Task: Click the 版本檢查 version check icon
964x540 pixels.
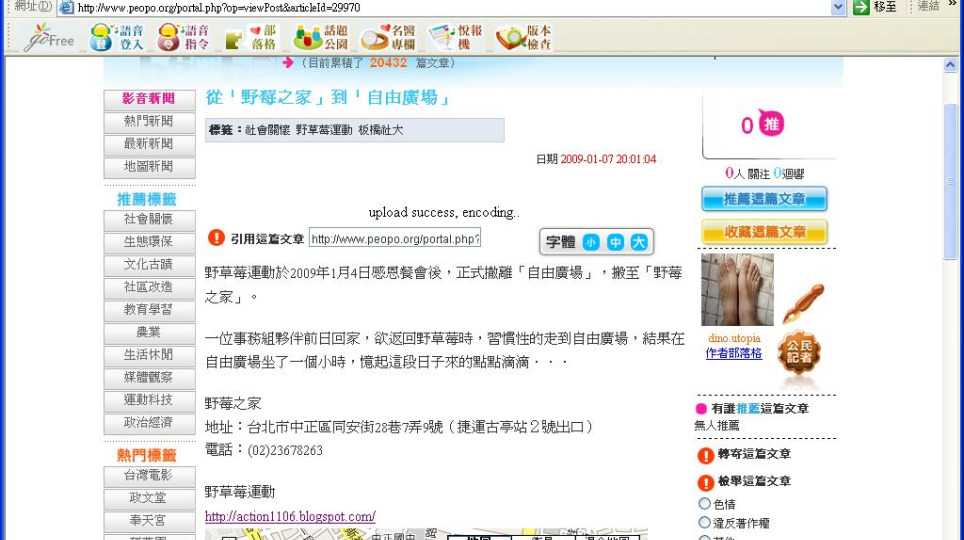Action: pyautogui.click(x=523, y=38)
